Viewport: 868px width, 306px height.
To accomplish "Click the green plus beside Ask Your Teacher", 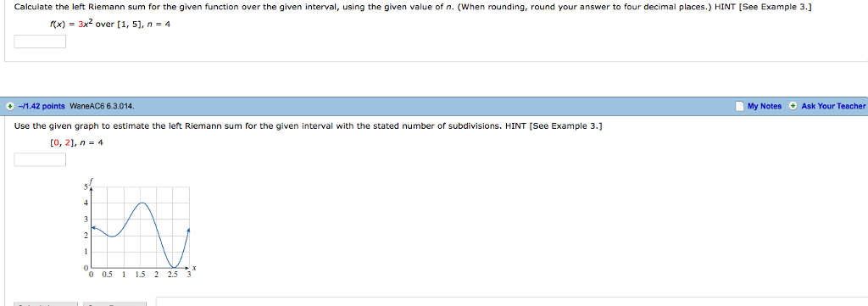I will point(793,106).
